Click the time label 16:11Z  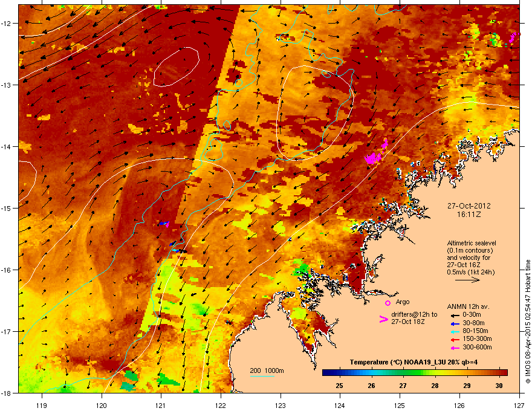pos(469,215)
